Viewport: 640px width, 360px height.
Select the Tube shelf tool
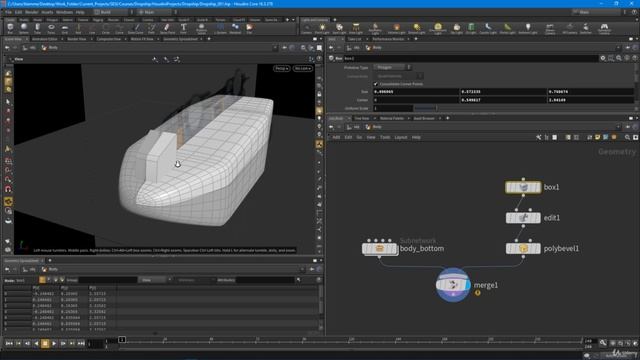point(37,28)
